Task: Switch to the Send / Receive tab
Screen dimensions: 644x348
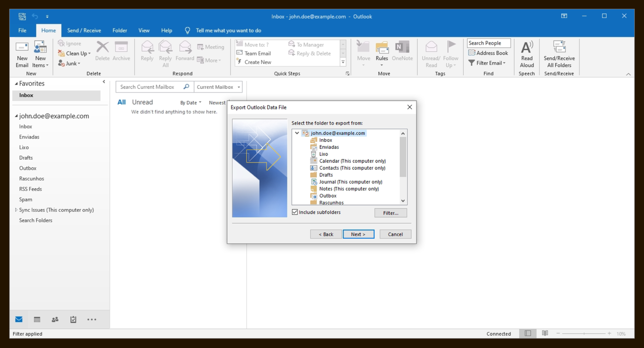Action: pos(84,30)
